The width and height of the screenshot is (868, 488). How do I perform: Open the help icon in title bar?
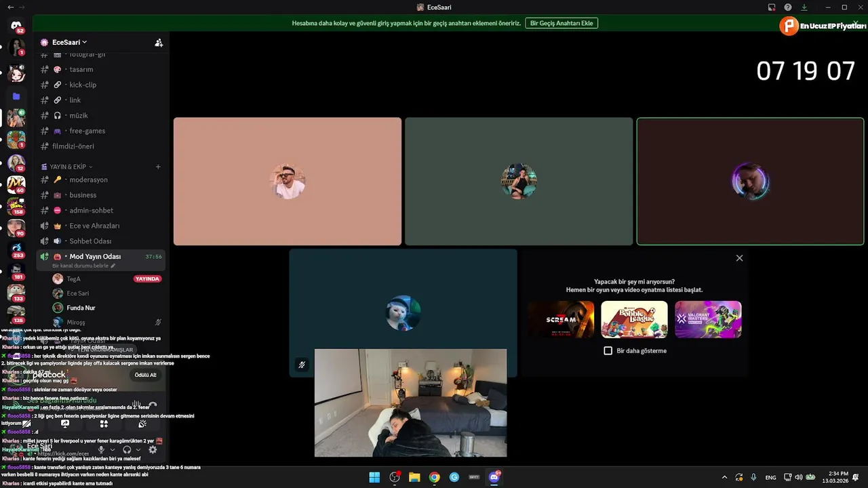[x=788, y=7]
